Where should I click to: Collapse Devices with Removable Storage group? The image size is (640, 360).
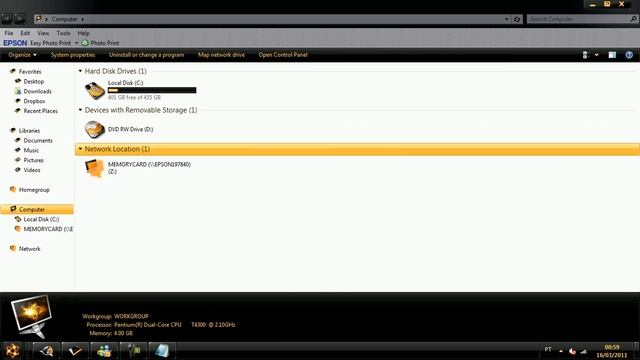(x=80, y=110)
